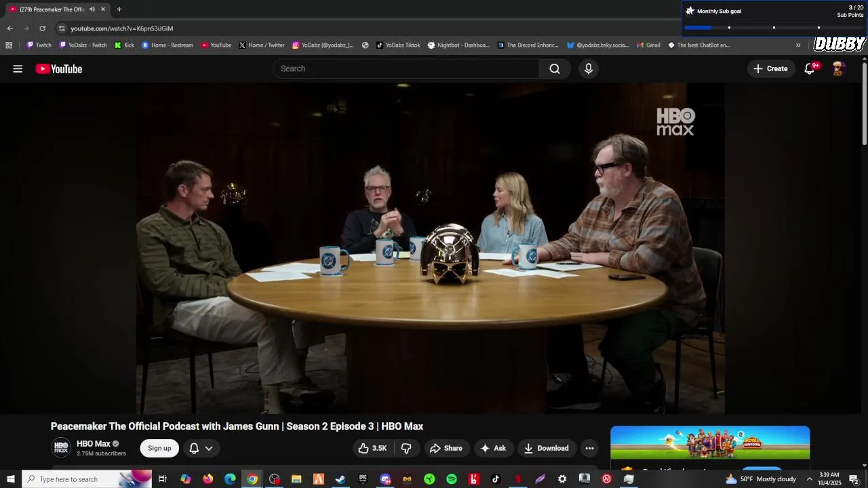Click the Windows taskbar search box
868x488 pixels.
[88, 479]
